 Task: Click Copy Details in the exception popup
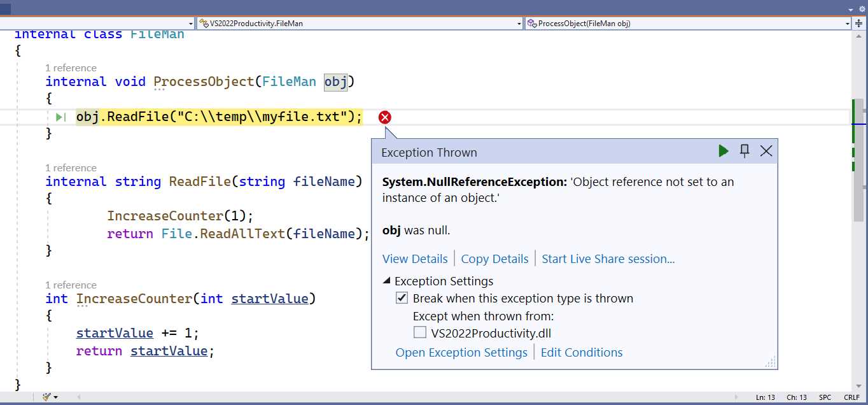(x=494, y=259)
